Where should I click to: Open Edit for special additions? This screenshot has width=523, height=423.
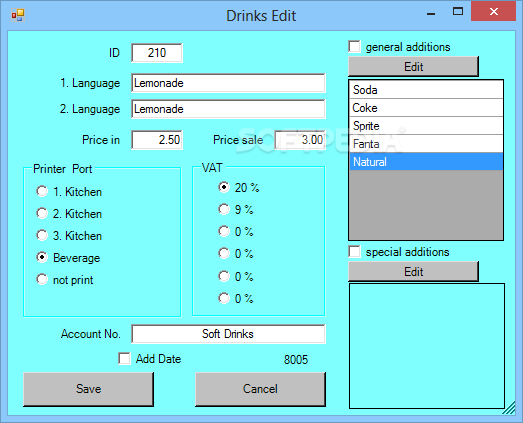point(414,272)
